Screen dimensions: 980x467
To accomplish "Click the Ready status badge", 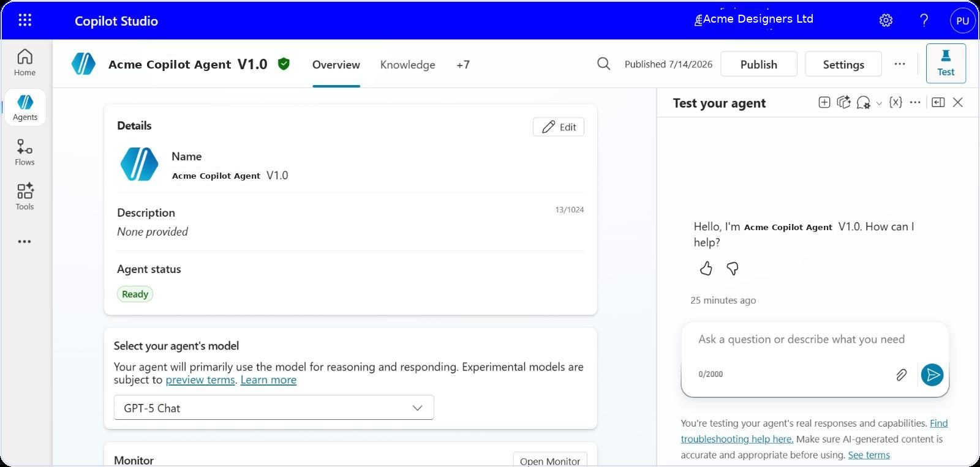I will click(135, 294).
